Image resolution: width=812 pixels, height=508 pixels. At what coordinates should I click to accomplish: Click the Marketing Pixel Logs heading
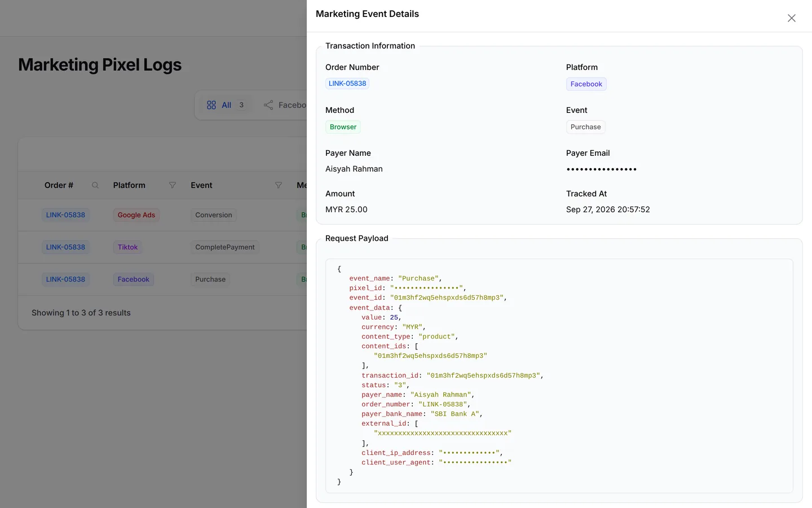[100, 65]
